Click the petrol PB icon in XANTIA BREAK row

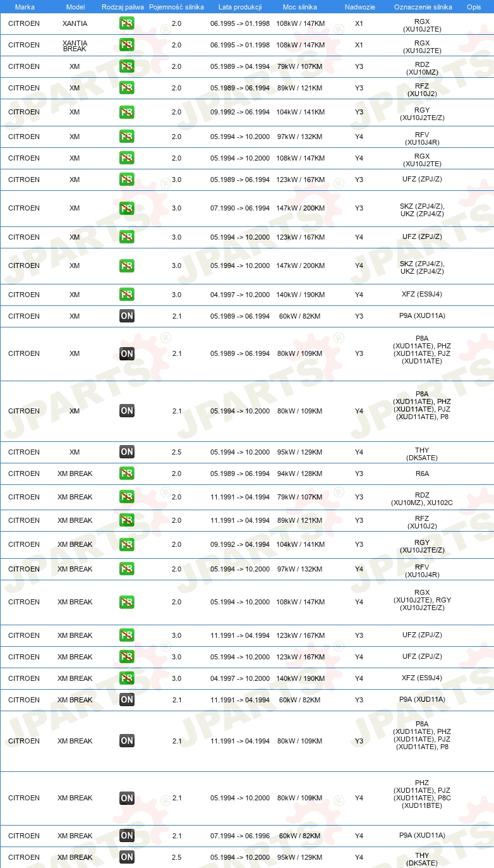[x=127, y=45]
